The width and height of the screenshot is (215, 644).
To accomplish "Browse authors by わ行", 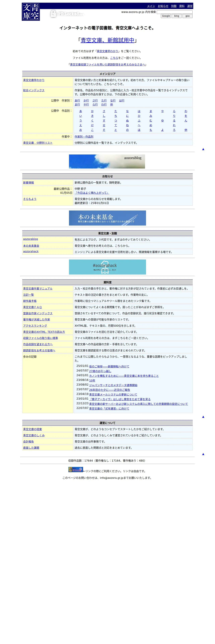I will coord(104,104).
